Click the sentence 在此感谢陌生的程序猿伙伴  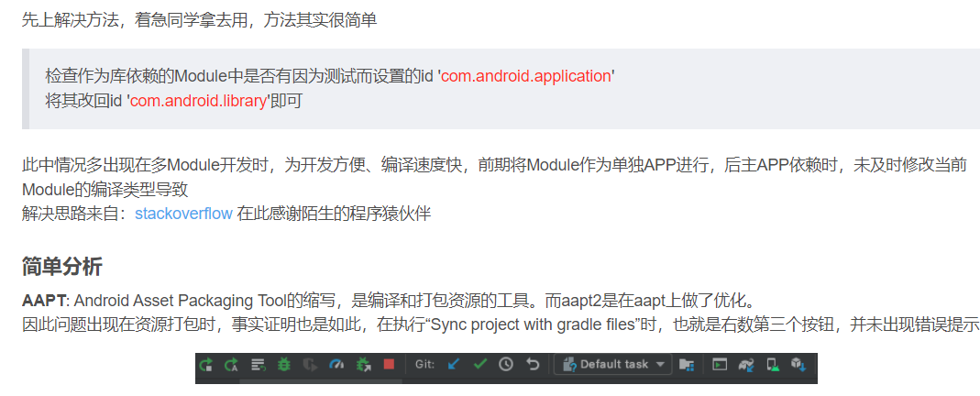(335, 213)
